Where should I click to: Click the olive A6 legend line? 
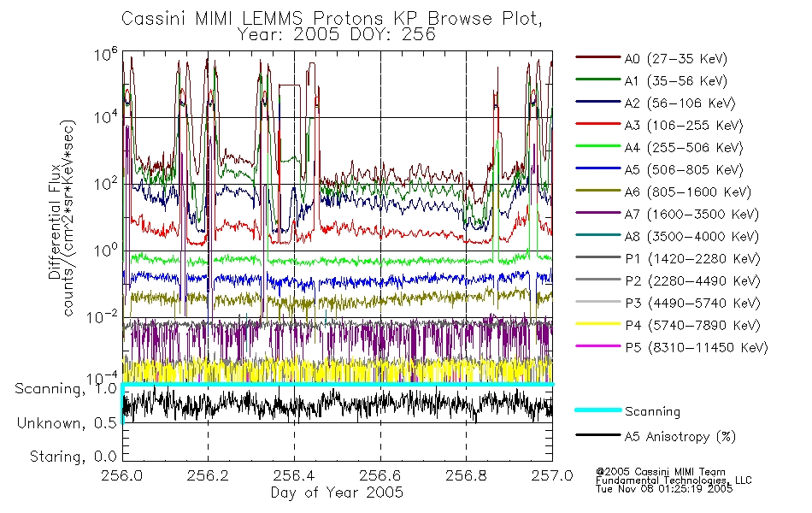[x=598, y=190]
